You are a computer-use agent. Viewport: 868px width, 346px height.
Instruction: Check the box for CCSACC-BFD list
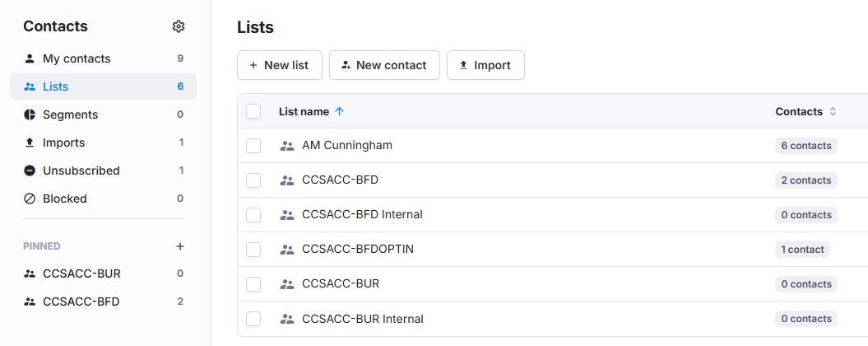coord(253,180)
